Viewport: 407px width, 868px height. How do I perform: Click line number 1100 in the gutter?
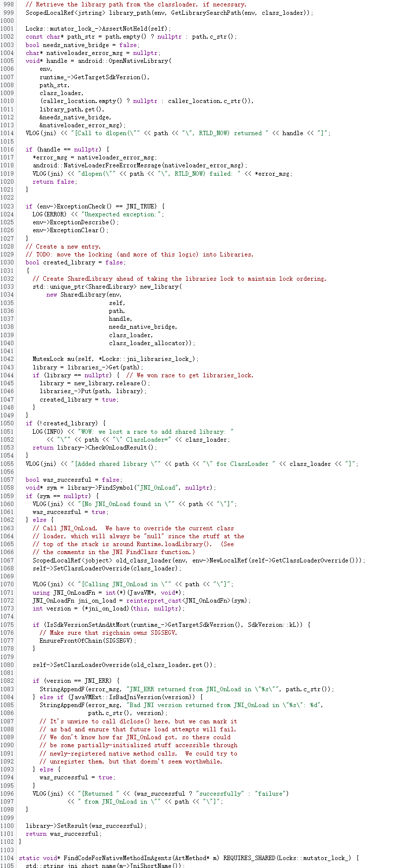[7, 826]
